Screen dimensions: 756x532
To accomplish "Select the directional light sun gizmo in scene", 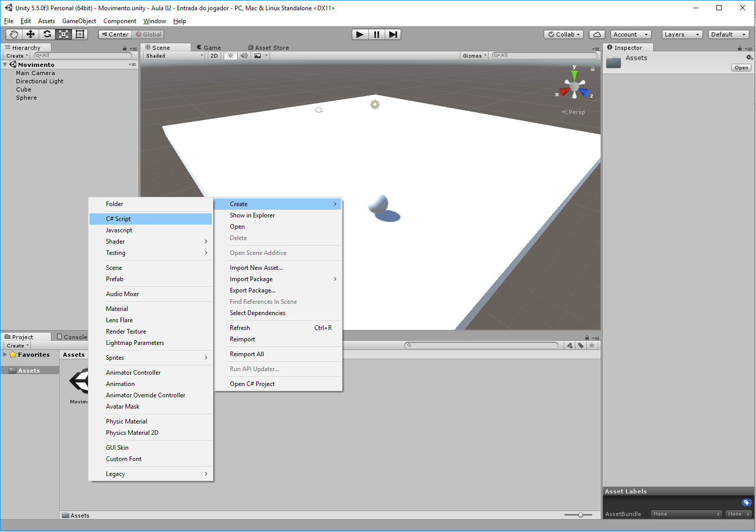I will (x=375, y=104).
